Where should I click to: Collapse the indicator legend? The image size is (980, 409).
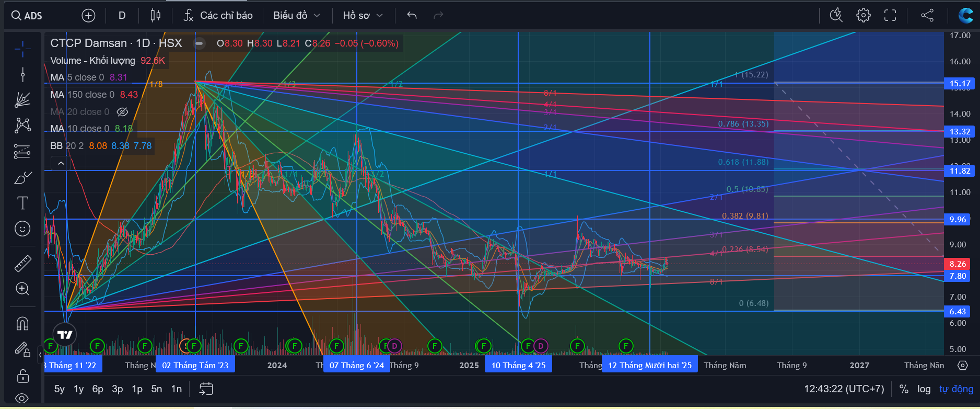61,163
